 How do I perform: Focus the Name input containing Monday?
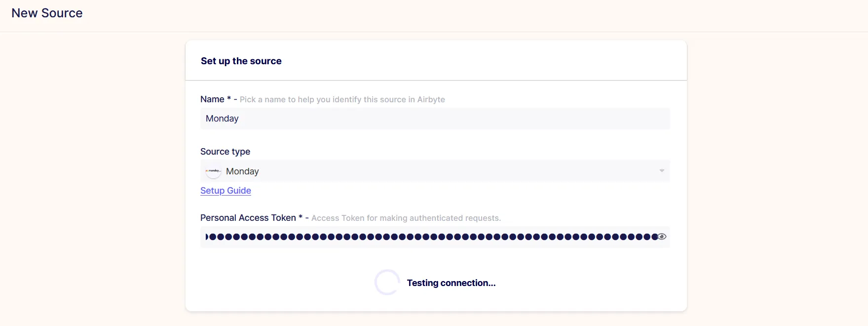coord(435,119)
